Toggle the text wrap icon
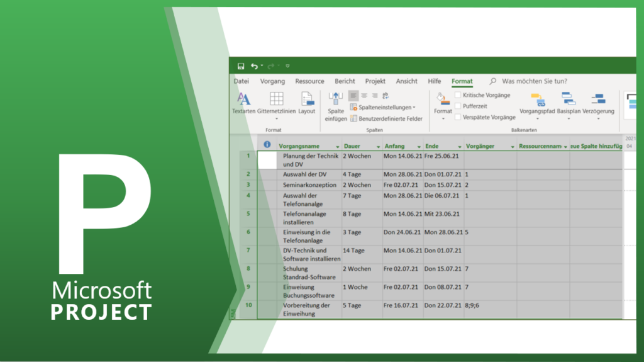The height and width of the screenshot is (362, 644). click(x=386, y=96)
